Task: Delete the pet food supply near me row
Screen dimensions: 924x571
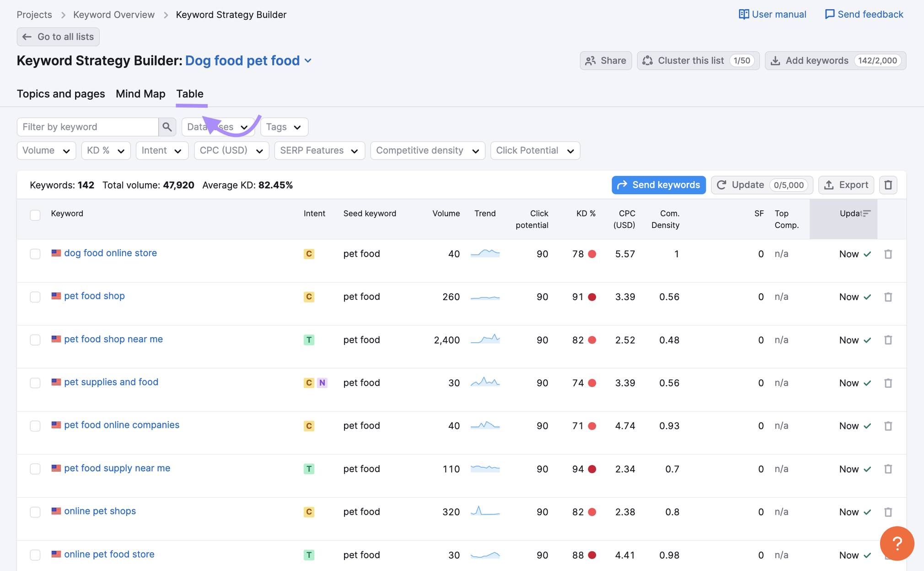Action: 888,469
